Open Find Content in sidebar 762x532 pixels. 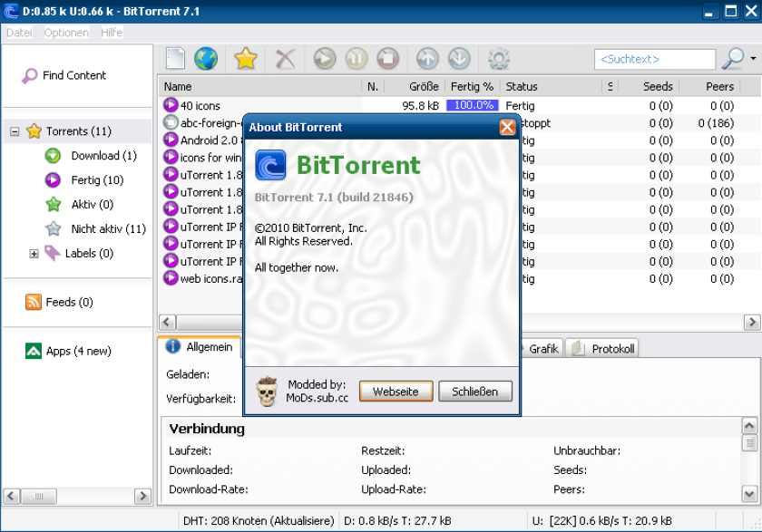(x=63, y=76)
